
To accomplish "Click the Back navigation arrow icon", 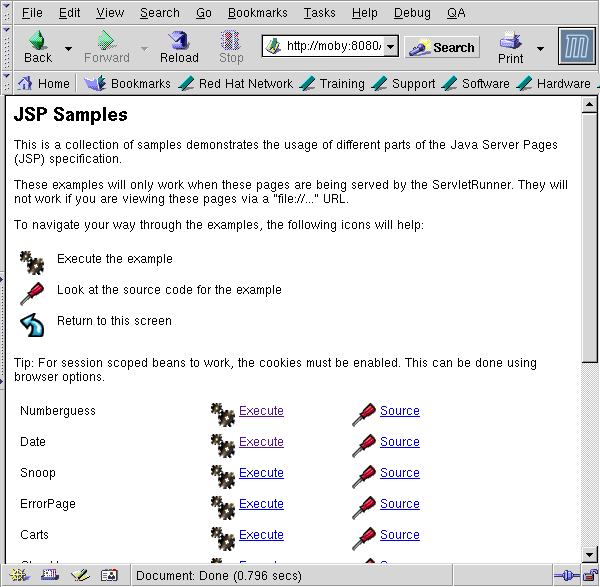I will [x=38, y=41].
